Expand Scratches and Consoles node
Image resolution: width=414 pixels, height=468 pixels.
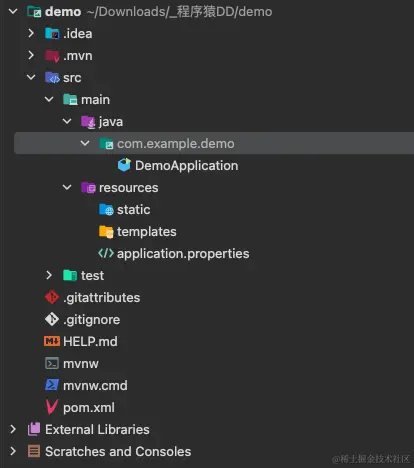click(x=13, y=451)
